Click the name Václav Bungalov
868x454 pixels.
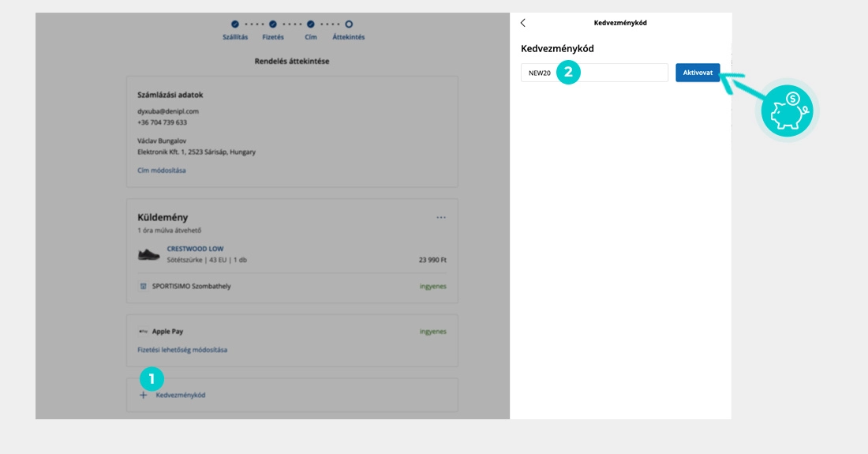[x=162, y=141]
